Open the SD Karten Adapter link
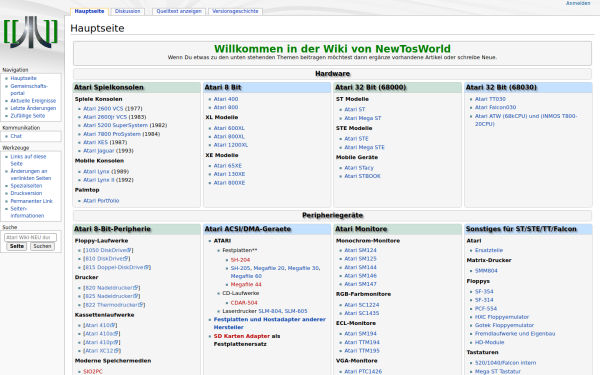The image size is (600, 375). click(242, 336)
